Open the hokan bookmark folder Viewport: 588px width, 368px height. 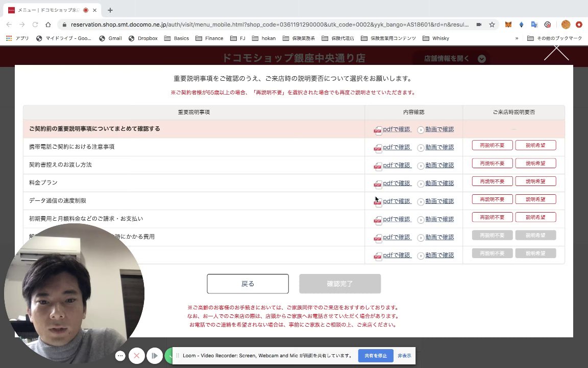pos(264,38)
